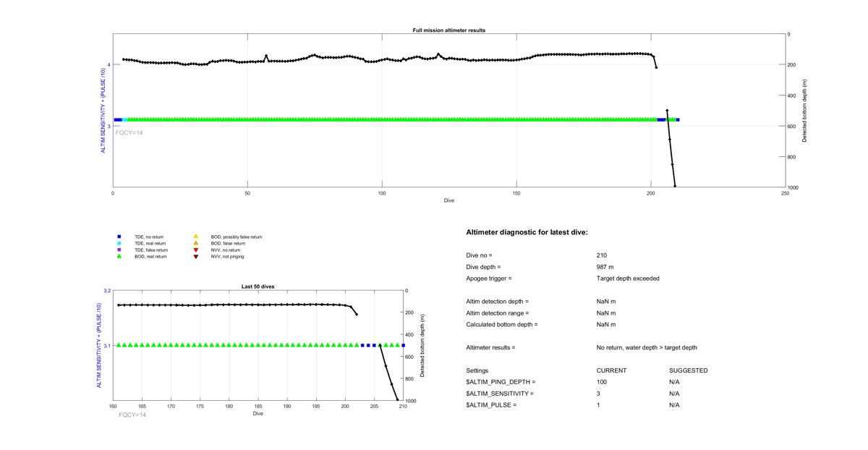
Task: Click the 'Dive' x-axis label of last 50 dives chart
Action: [x=258, y=414]
